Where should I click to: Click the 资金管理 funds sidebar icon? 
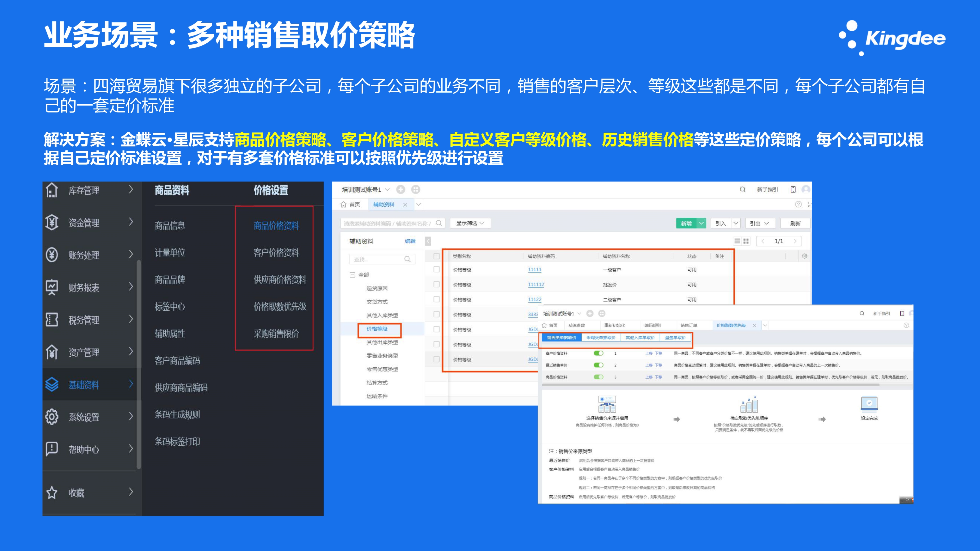(x=52, y=222)
